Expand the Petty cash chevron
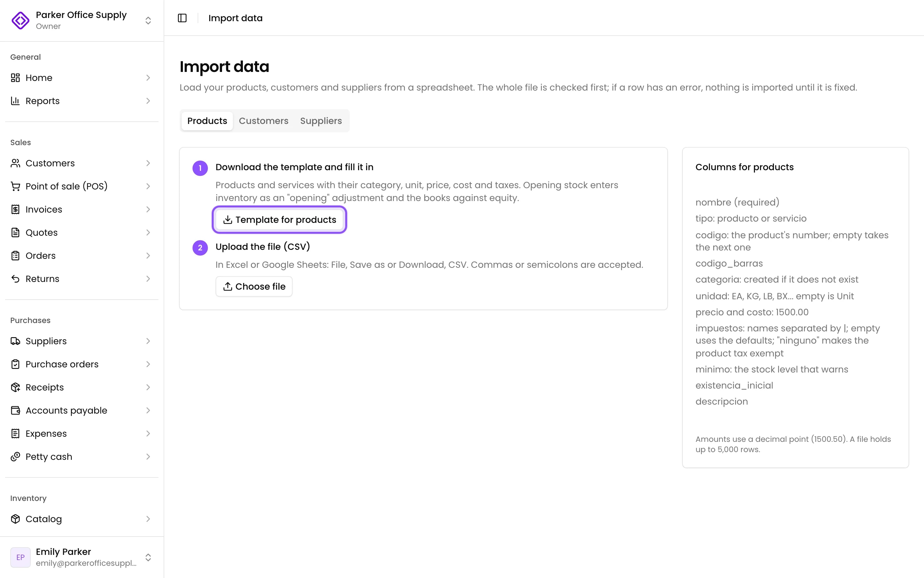924x578 pixels. pos(148,457)
